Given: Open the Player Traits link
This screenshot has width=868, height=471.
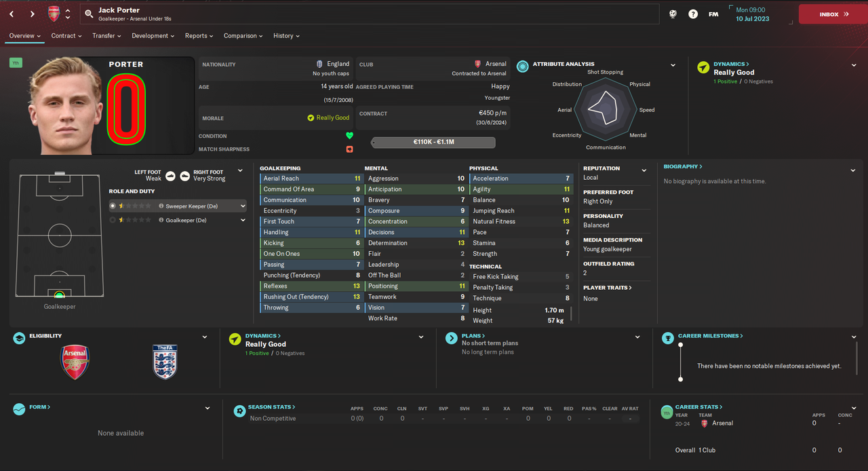Looking at the screenshot, I should click(x=608, y=288).
